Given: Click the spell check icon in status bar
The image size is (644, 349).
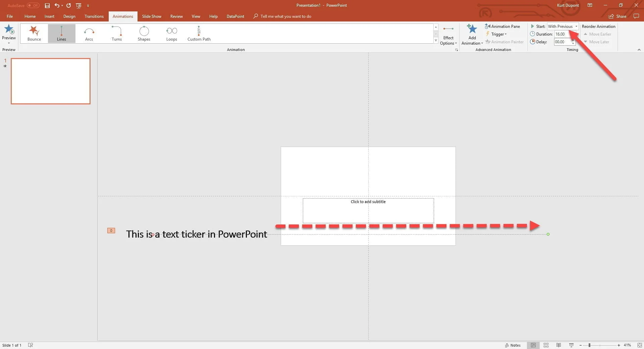Looking at the screenshot, I should (x=30, y=345).
